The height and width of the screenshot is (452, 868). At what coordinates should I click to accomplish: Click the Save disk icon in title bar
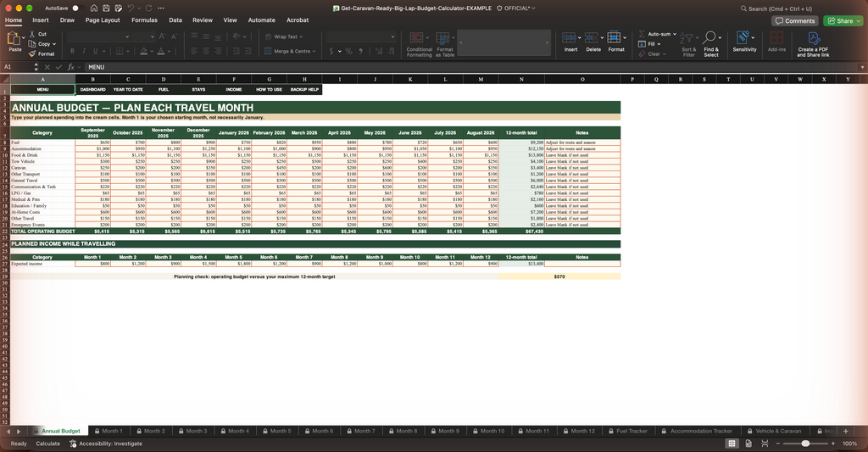[106, 8]
